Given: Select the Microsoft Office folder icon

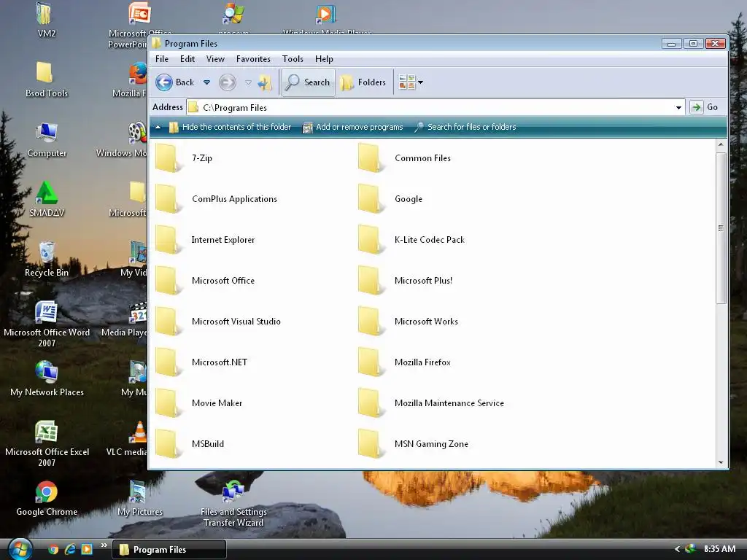Looking at the screenshot, I should (168, 281).
